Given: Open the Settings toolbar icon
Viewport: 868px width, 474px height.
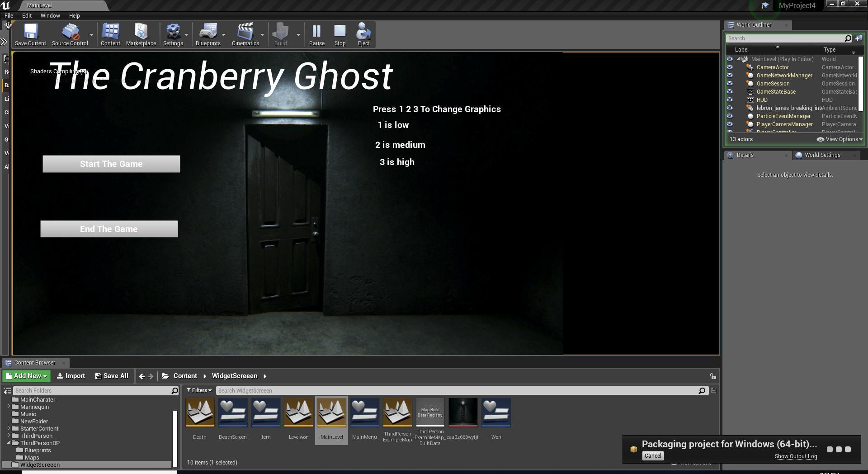Looking at the screenshot, I should [x=173, y=34].
